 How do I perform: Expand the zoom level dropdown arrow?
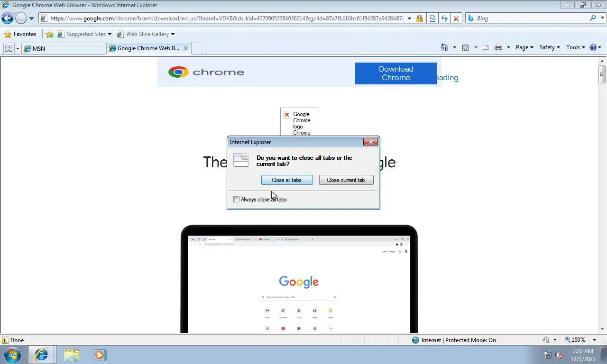[x=594, y=340]
